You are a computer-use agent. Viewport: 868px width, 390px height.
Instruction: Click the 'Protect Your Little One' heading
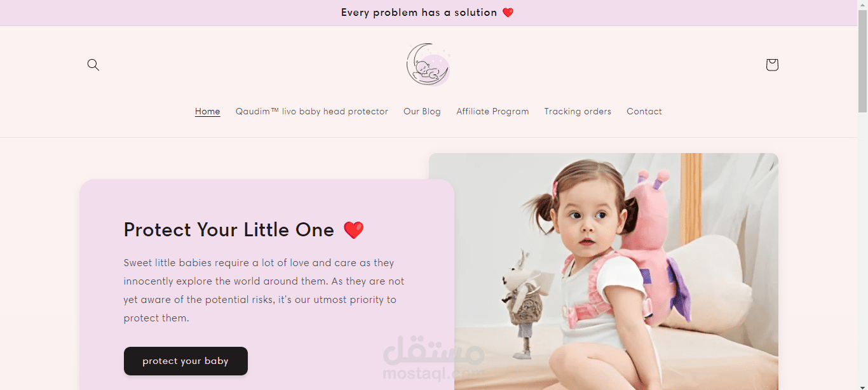(x=229, y=230)
